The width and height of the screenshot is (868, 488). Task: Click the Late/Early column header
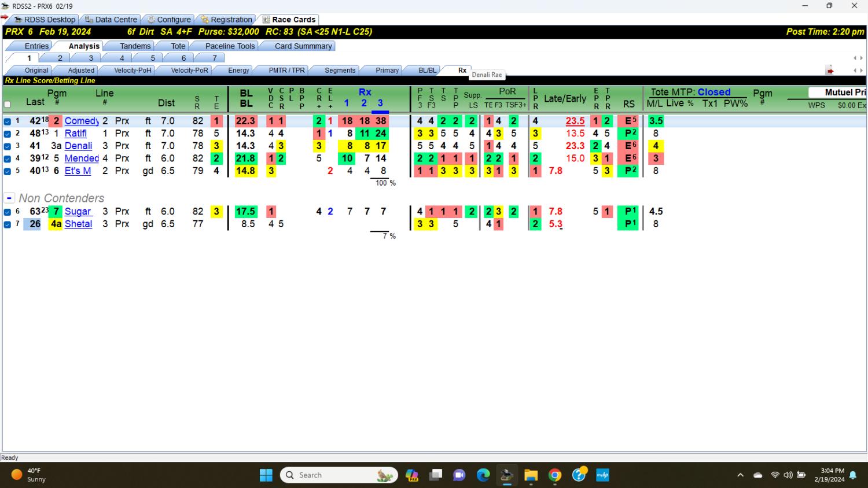tap(565, 98)
